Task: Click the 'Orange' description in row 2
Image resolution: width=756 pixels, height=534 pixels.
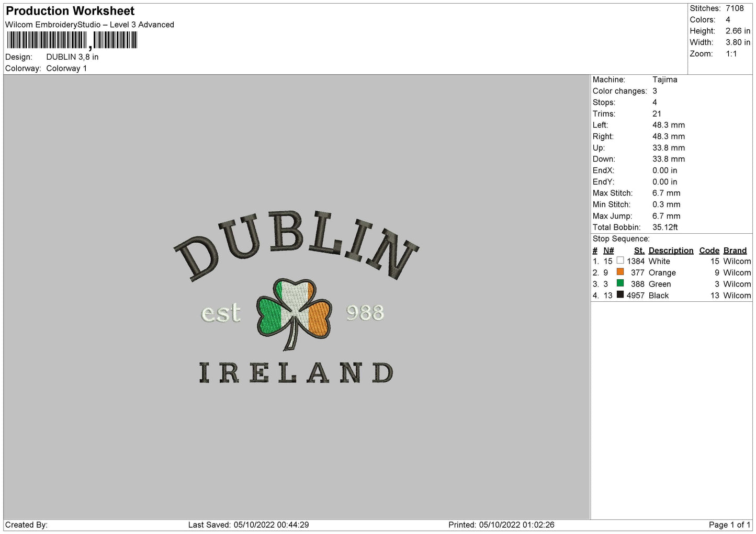Action: (x=662, y=273)
